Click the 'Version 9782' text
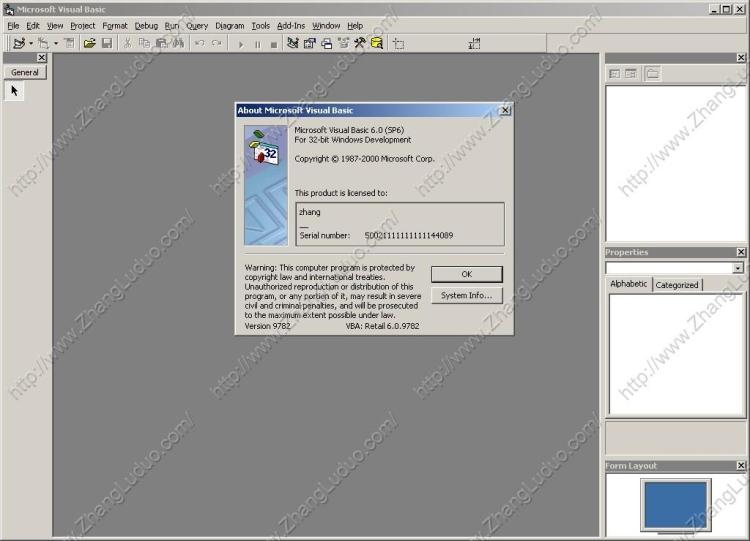The width and height of the screenshot is (750, 541). [267, 326]
